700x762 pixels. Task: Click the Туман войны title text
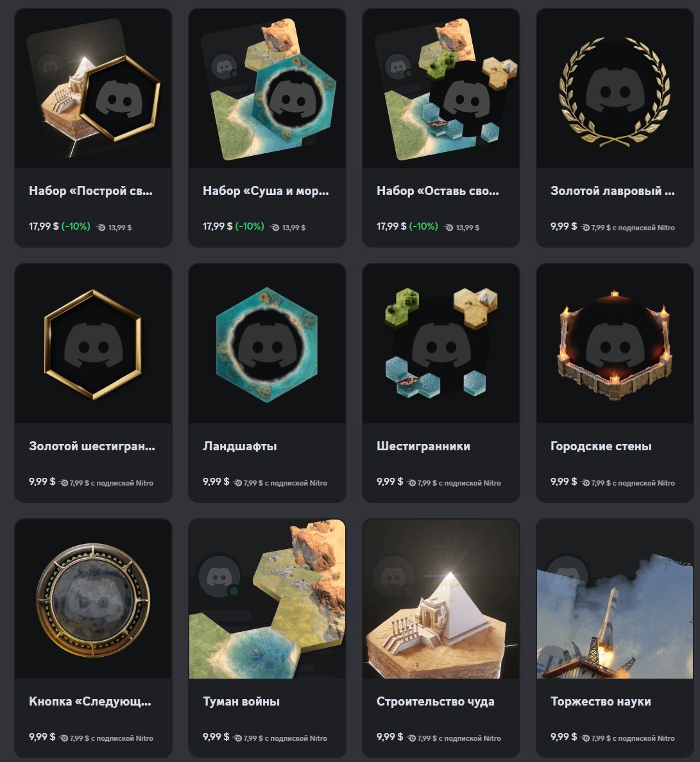[x=241, y=702]
